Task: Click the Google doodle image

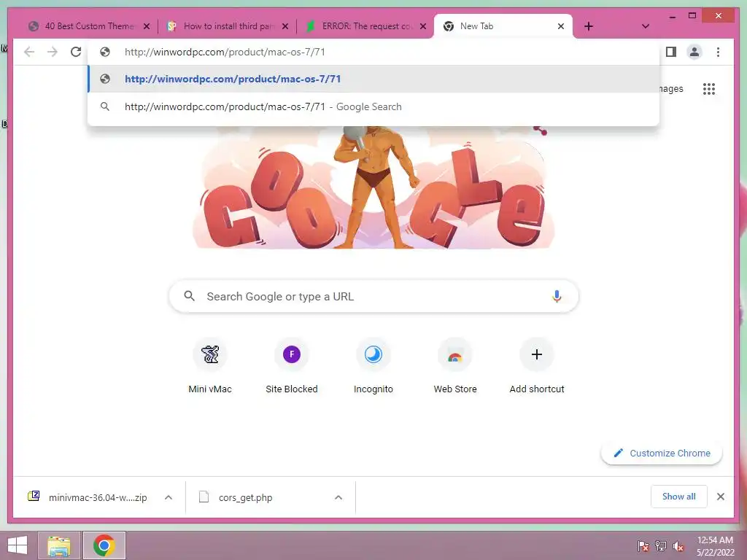Action: 373,187
